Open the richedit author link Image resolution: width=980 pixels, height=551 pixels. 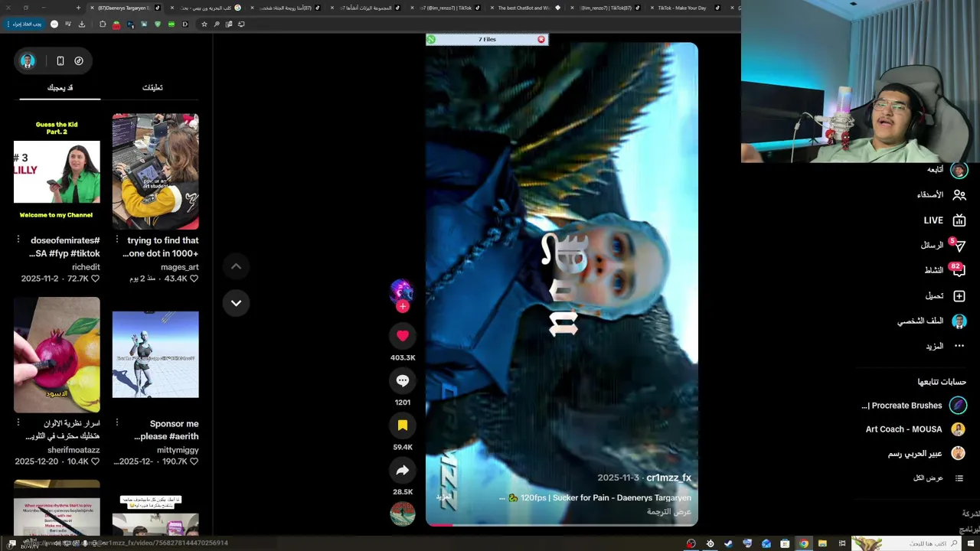click(86, 267)
